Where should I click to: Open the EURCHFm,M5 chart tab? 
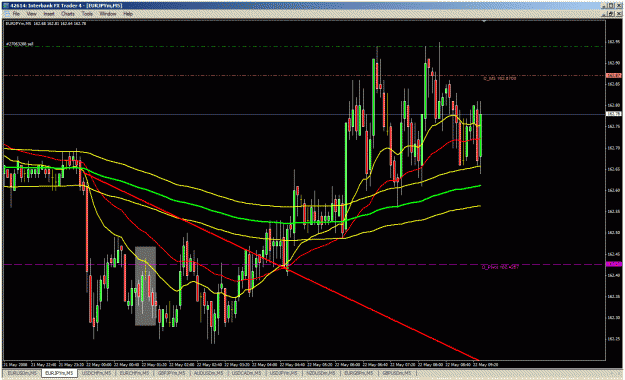[x=134, y=373]
